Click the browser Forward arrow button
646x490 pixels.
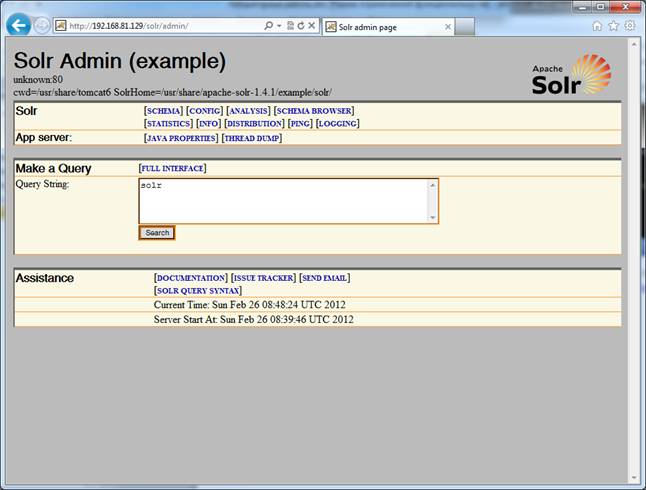click(x=42, y=26)
